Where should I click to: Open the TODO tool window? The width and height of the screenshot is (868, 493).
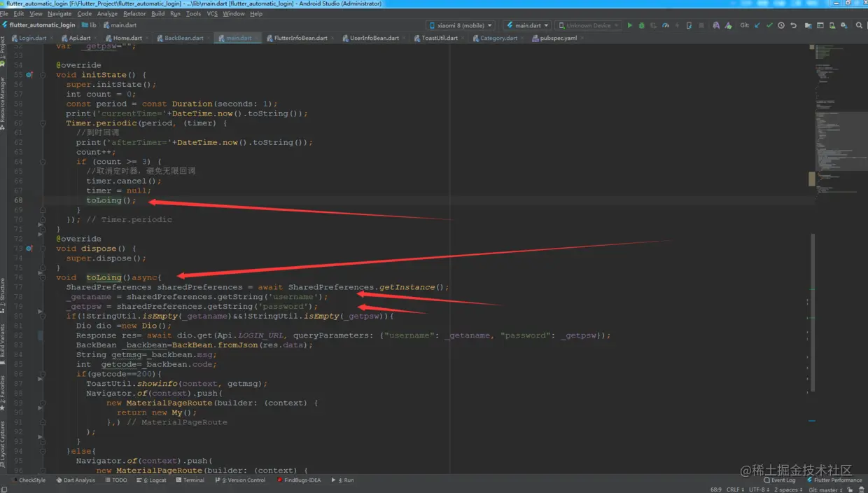click(x=116, y=480)
